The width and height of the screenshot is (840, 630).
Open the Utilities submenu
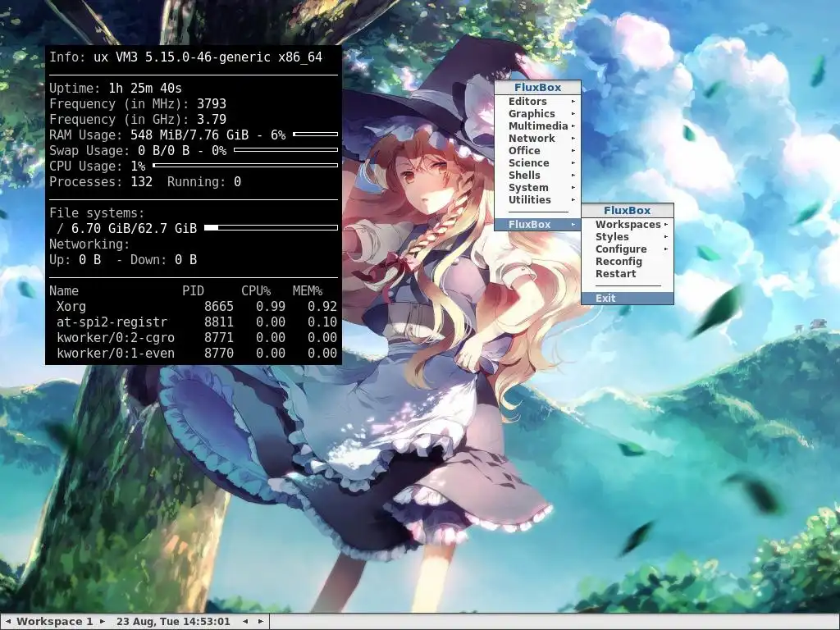coord(537,200)
